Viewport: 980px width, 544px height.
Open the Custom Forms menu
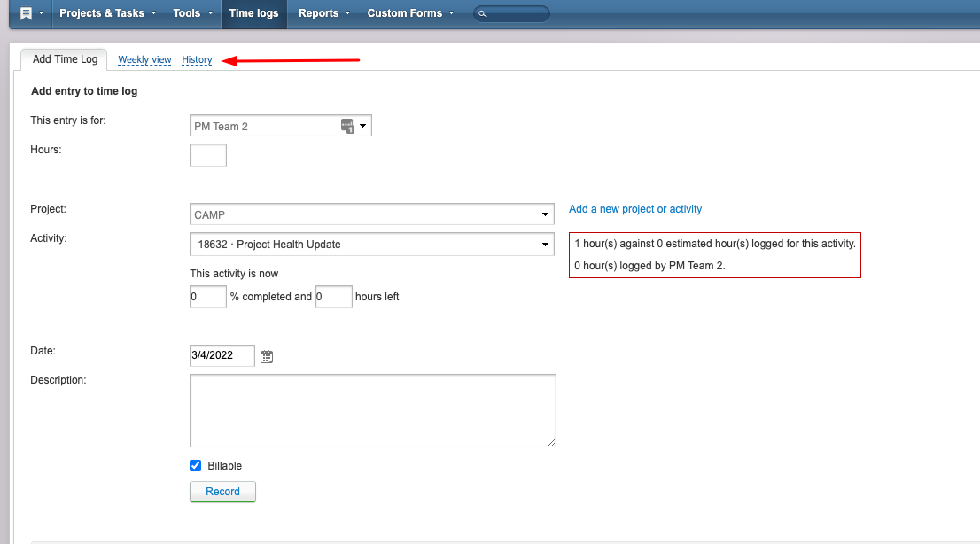pos(410,13)
